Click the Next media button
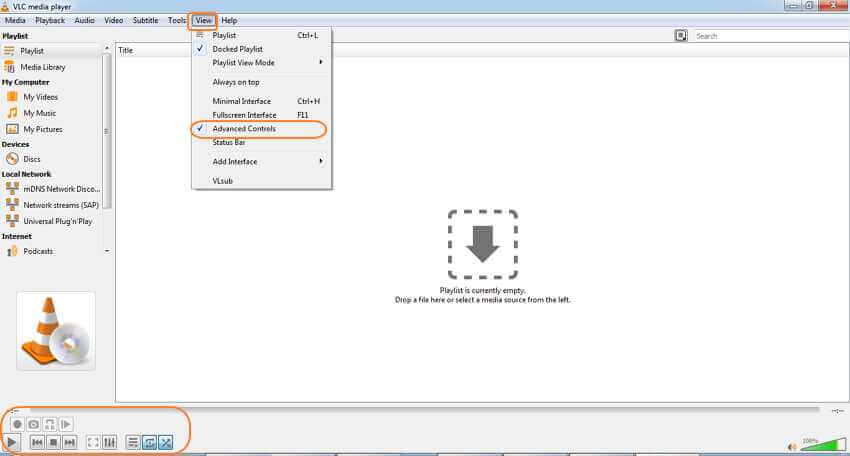Image resolution: width=850 pixels, height=456 pixels. (69, 442)
